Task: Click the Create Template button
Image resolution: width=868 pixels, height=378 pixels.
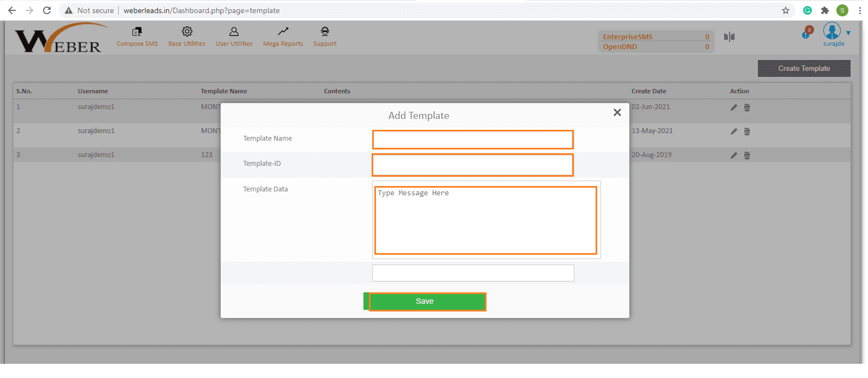Action: click(x=804, y=69)
